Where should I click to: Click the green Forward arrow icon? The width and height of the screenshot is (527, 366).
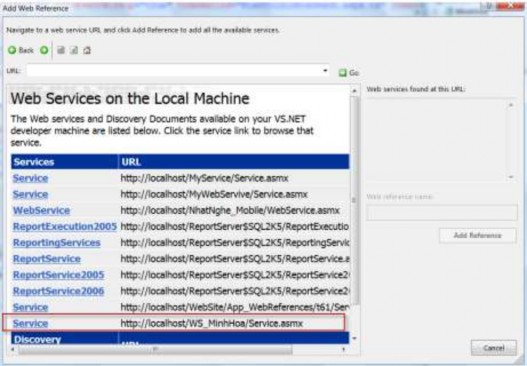point(44,50)
